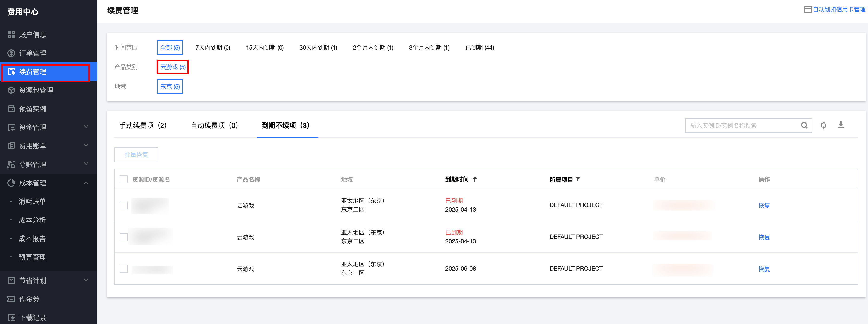Click the 订单管理 sidebar icon
This screenshot has width=868, height=324.
tap(11, 53)
